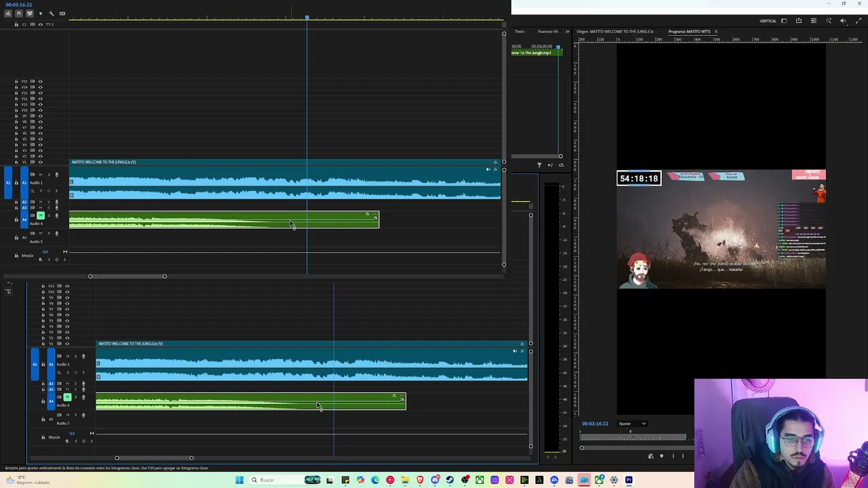Click the workspace layout icon next to VERTICAL

(784, 21)
